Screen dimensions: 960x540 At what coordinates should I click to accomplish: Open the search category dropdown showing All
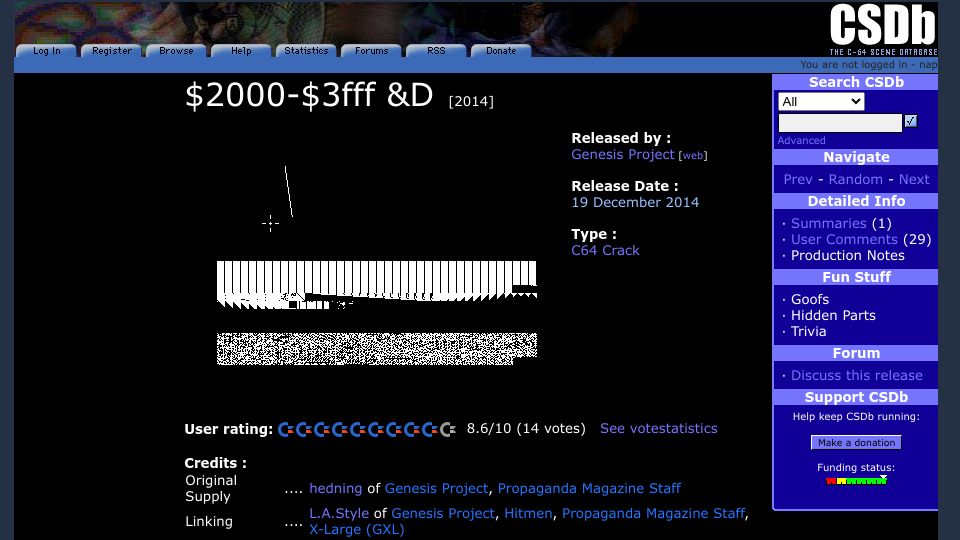click(x=821, y=102)
